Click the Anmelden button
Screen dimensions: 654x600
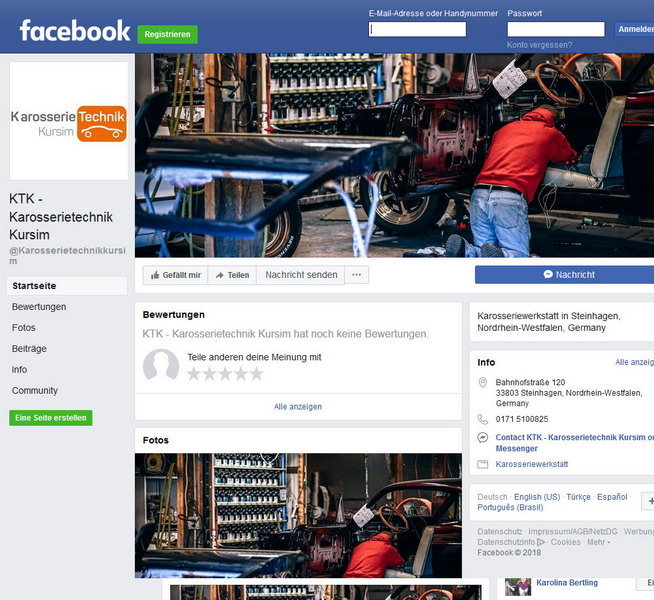[x=634, y=29]
